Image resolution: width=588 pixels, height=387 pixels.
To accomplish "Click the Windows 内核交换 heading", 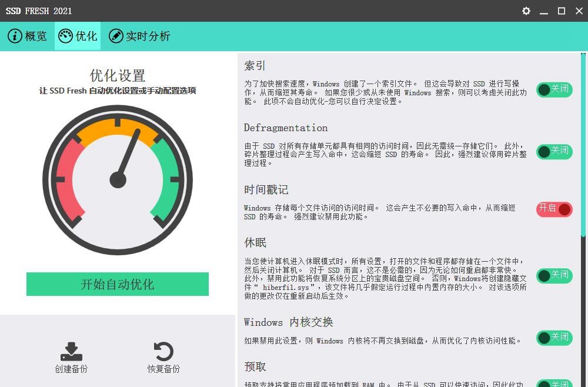I will (288, 322).
